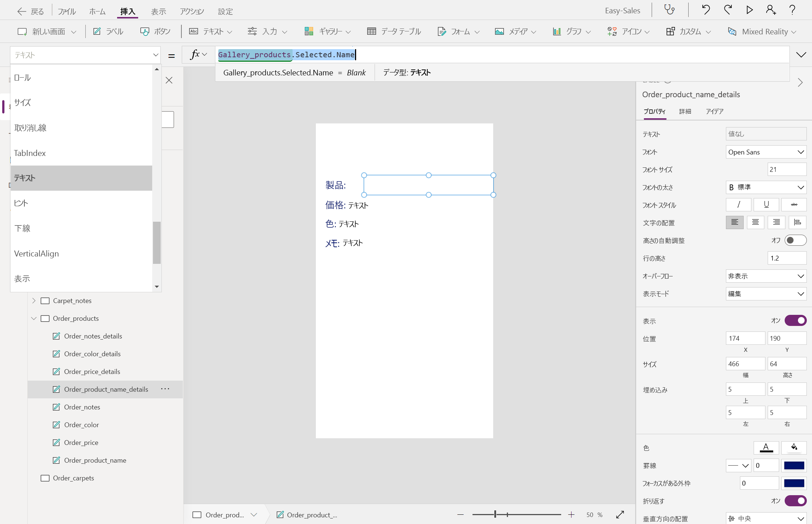
Task: Open the テキスト insert dropdown
Action: tap(211, 31)
